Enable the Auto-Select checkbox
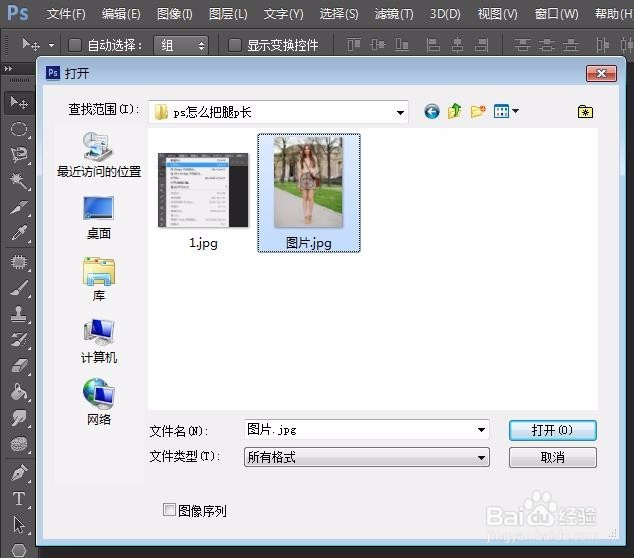 pyautogui.click(x=75, y=45)
